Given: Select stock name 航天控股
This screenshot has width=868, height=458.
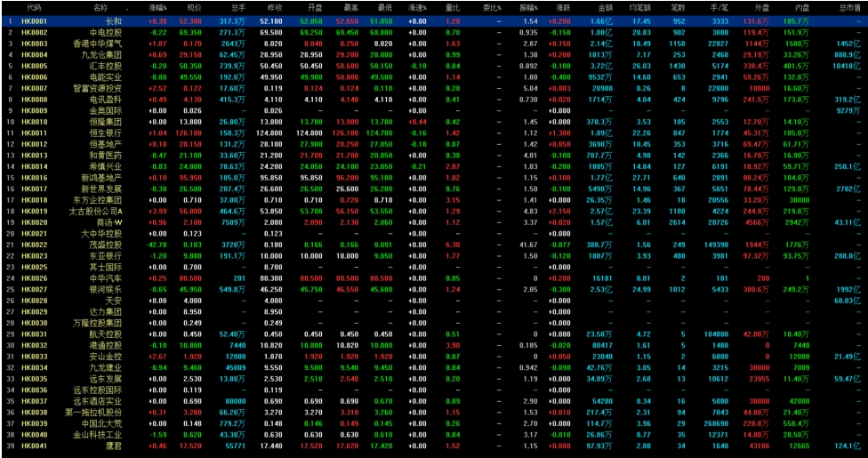Looking at the screenshot, I should (x=106, y=334).
